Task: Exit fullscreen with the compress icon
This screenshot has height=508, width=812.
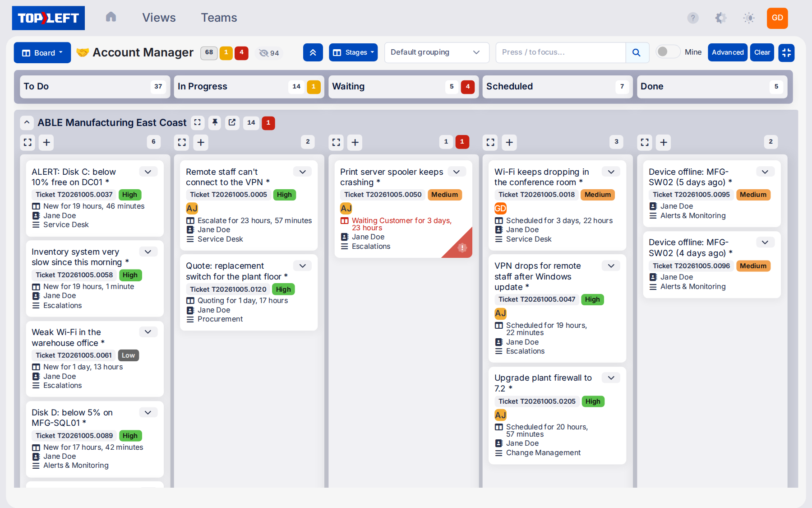Action: 786,52
